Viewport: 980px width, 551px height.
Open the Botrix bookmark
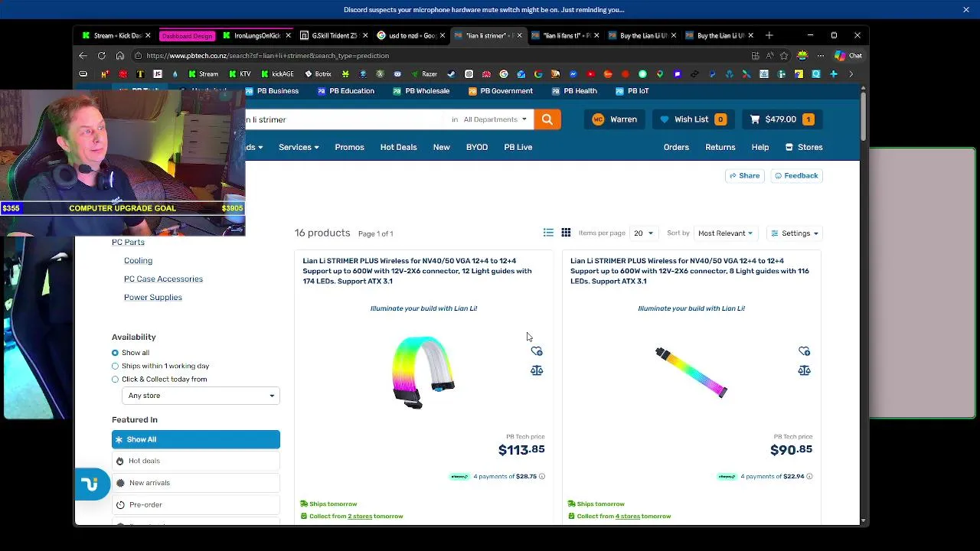(x=318, y=74)
